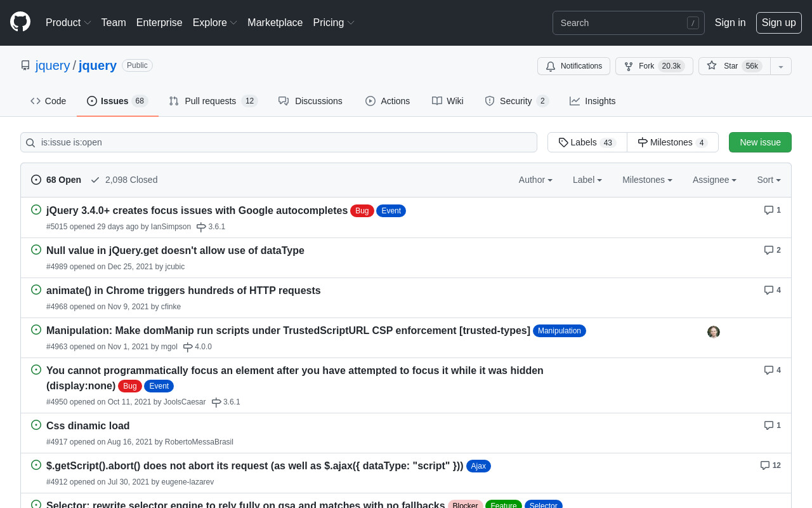The width and height of the screenshot is (812, 508).
Task: Click the fork icon in Fork button
Action: (629, 66)
